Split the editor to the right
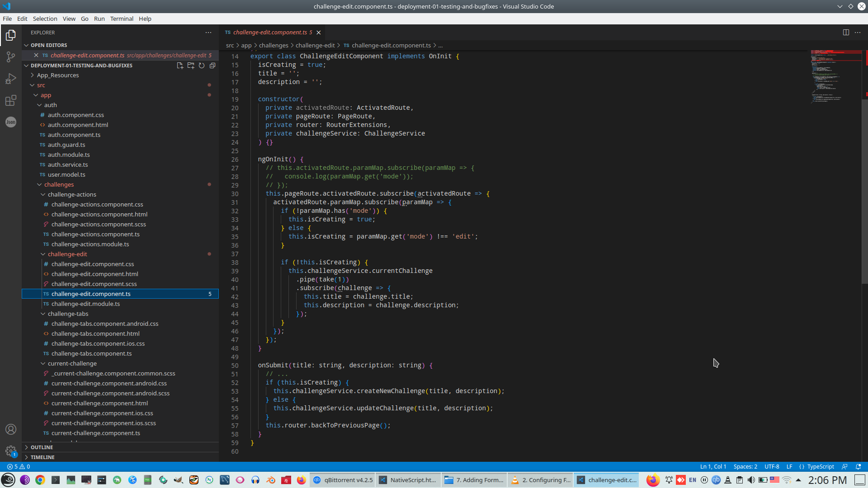 [x=846, y=33]
